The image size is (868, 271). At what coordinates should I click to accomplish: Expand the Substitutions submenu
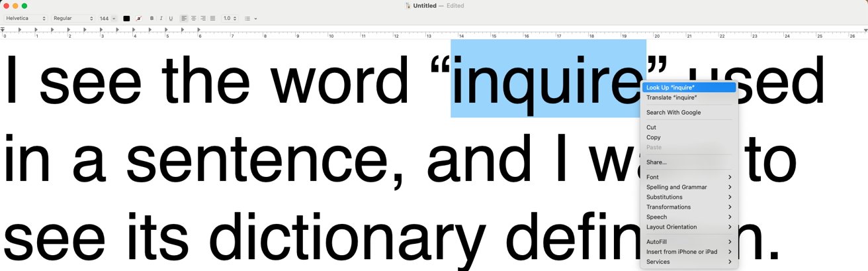pyautogui.click(x=689, y=197)
